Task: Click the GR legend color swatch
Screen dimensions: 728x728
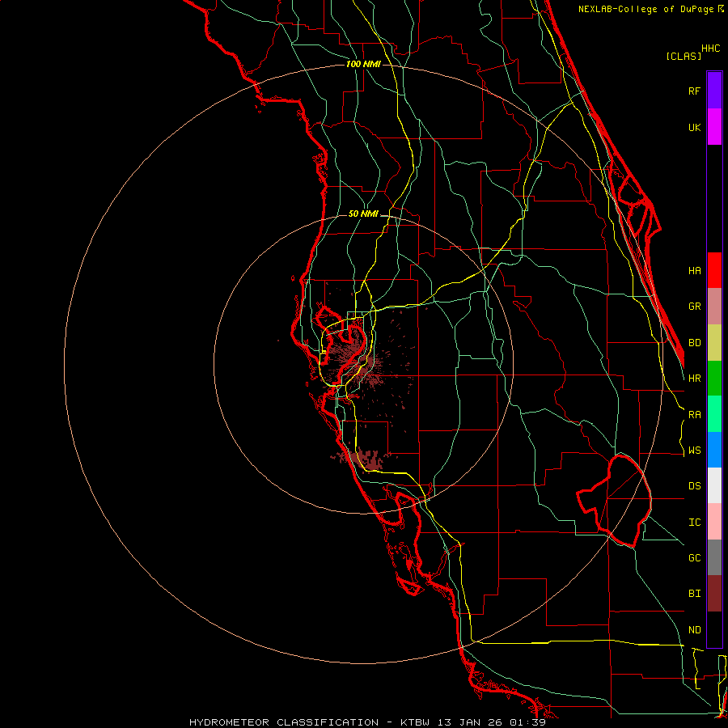Action: click(714, 307)
